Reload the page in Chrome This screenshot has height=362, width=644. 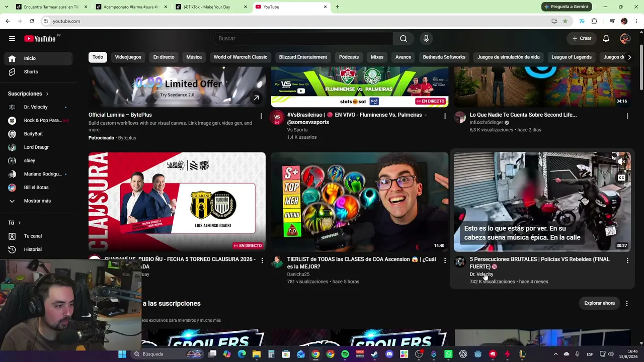coord(32,21)
